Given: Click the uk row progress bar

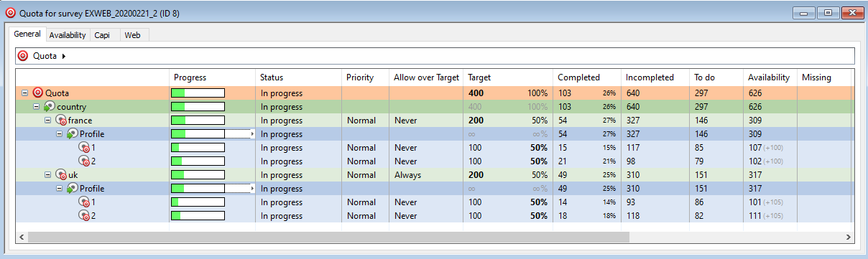Looking at the screenshot, I should 198,175.
